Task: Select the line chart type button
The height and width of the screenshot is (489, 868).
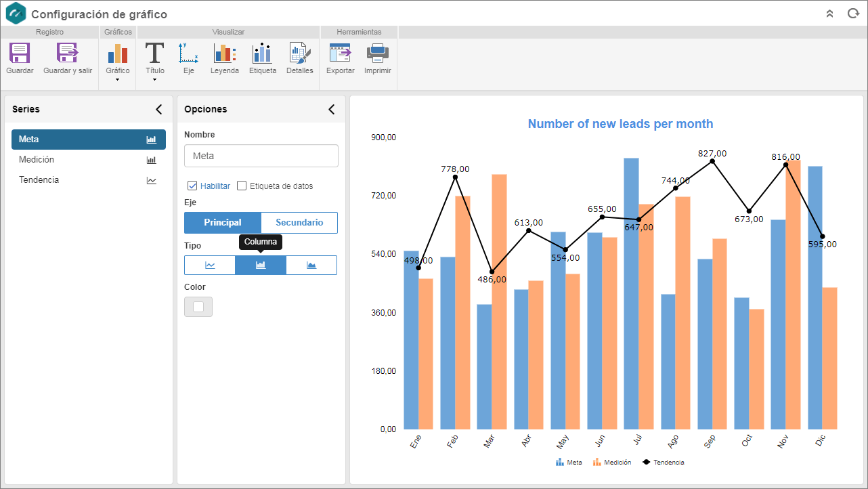Action: (210, 265)
